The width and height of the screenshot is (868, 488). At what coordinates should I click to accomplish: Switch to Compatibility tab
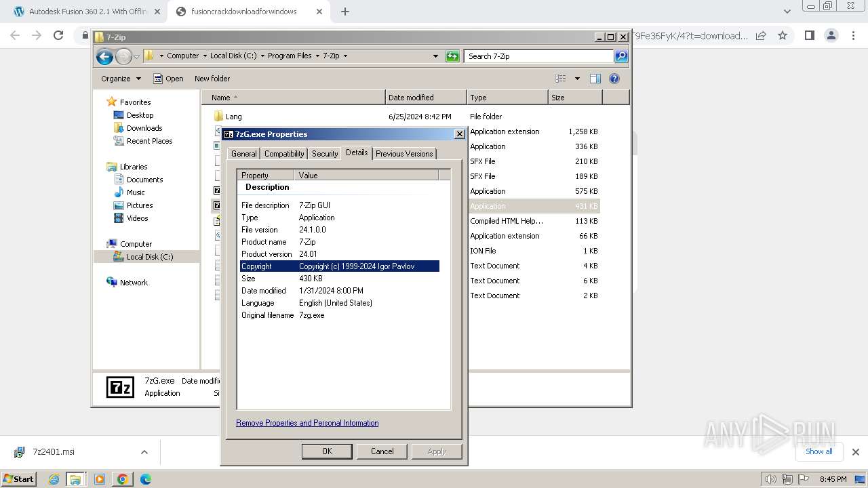284,154
